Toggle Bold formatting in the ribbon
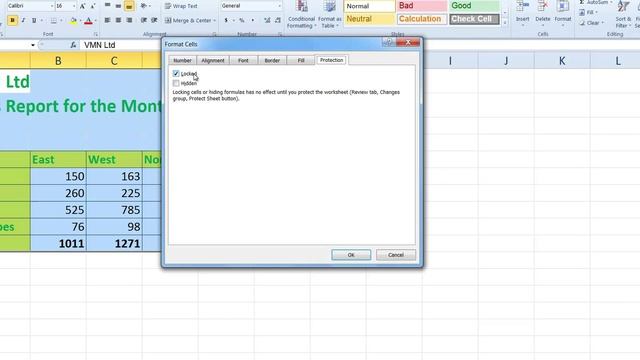The width and height of the screenshot is (640, 360). tap(12, 20)
